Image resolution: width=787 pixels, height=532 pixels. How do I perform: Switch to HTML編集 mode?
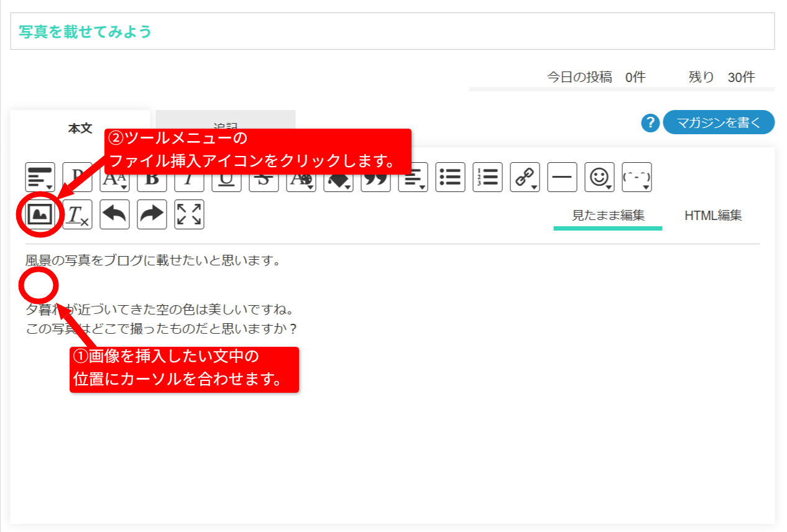pos(713,216)
